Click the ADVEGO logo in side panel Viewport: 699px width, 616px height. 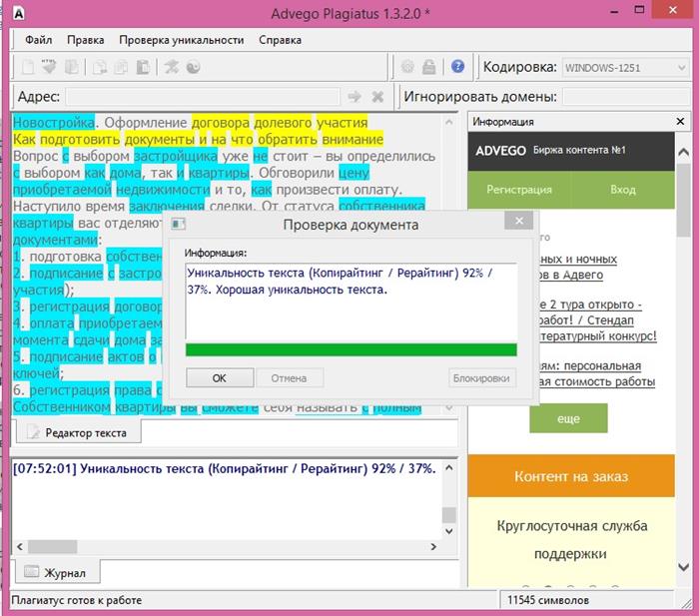pyautogui.click(x=500, y=150)
